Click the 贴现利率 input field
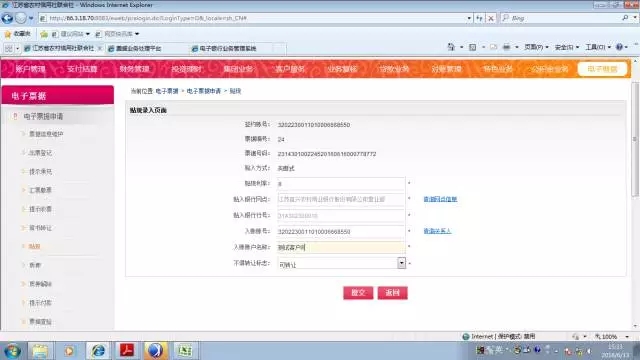 (341, 184)
